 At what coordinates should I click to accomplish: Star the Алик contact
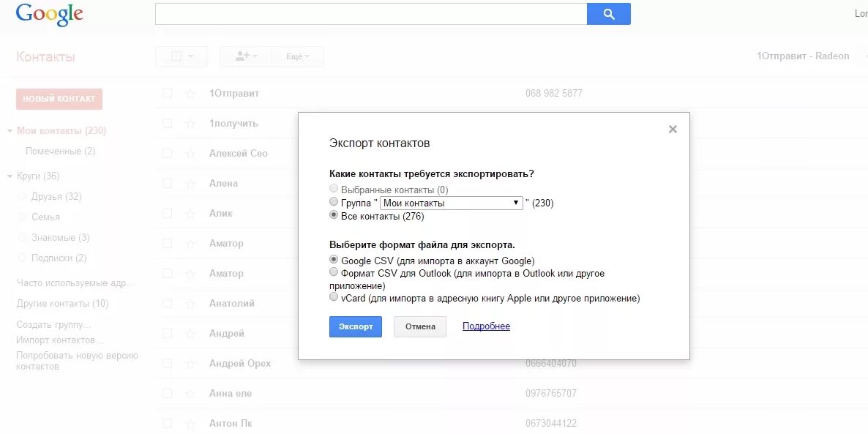click(x=190, y=213)
